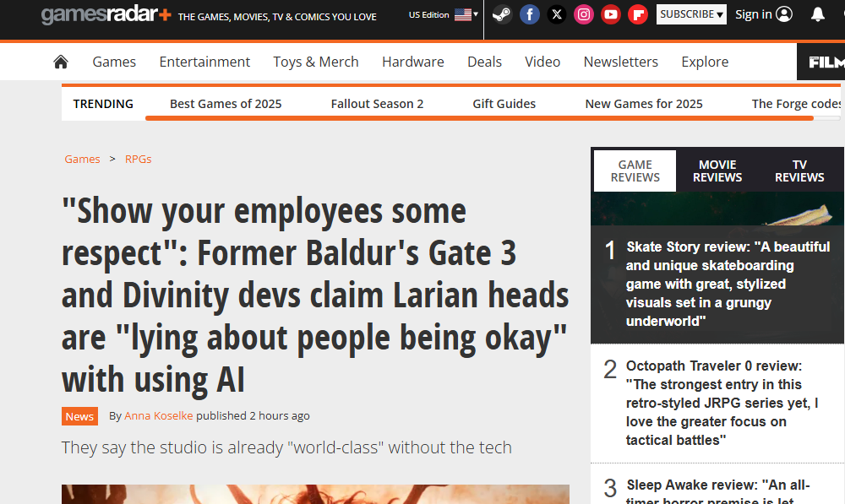Select the Movie Reviews tab

tap(717, 171)
